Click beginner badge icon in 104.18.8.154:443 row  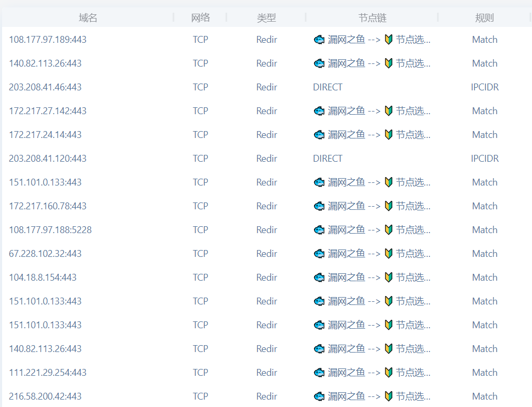pyautogui.click(x=389, y=277)
